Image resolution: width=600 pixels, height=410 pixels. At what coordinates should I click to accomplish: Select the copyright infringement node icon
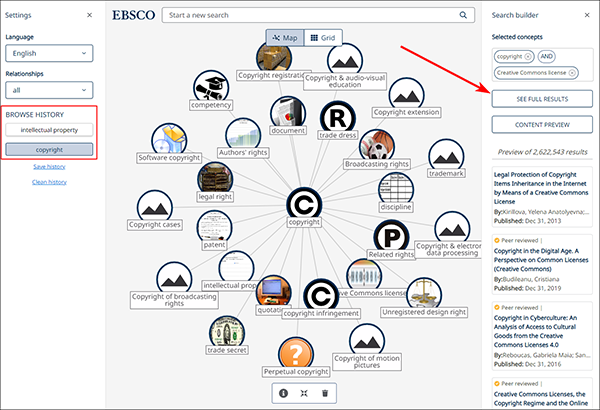click(x=321, y=296)
